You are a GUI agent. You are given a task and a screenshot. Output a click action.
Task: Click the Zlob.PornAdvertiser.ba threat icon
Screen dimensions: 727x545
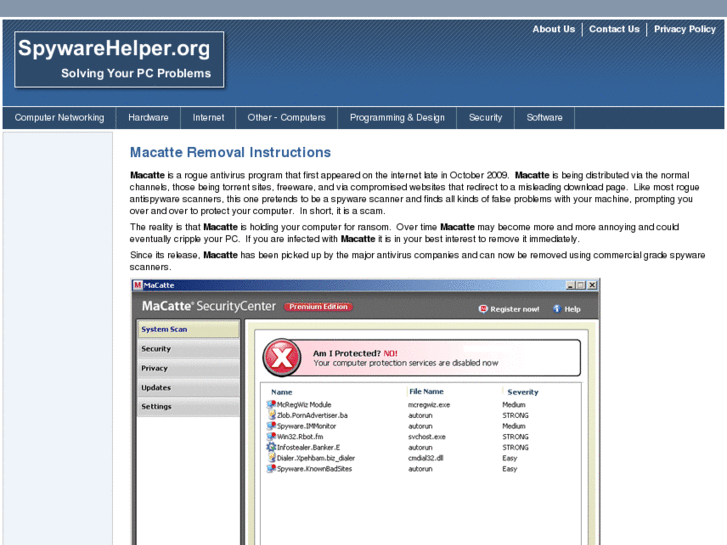click(271, 415)
